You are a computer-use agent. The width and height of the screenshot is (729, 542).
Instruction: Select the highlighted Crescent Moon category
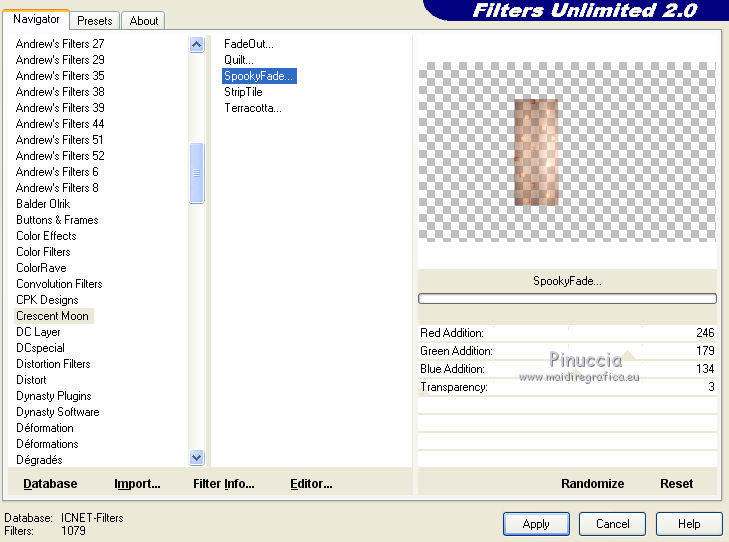pyautogui.click(x=53, y=316)
